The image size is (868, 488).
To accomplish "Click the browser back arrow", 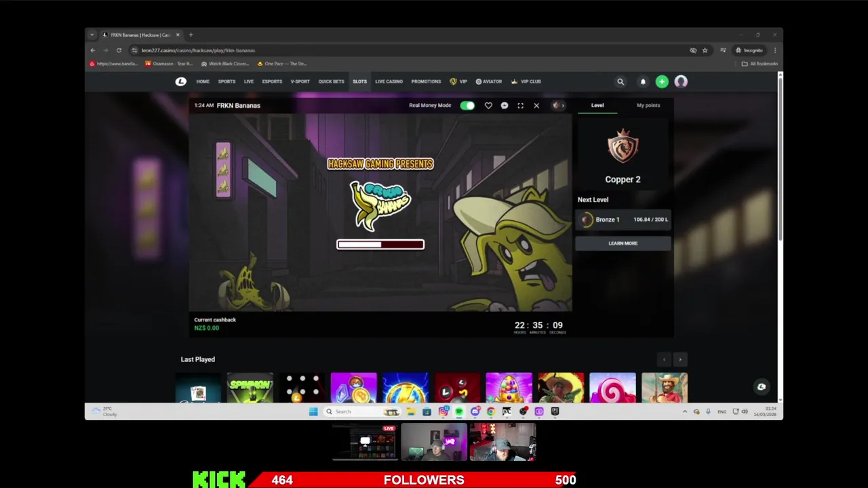I will 93,50.
